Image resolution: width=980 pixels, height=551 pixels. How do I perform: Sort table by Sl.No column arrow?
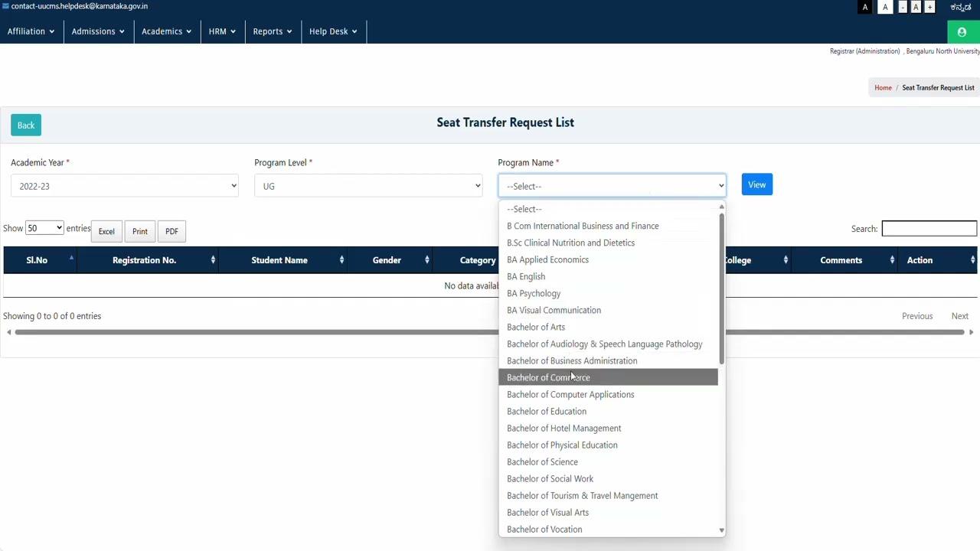(x=71, y=259)
